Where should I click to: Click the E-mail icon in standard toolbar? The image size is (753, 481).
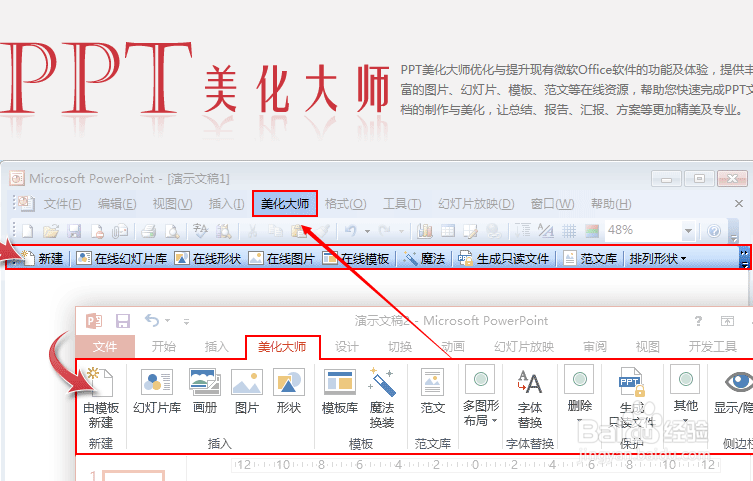pyautogui.click(x=120, y=231)
